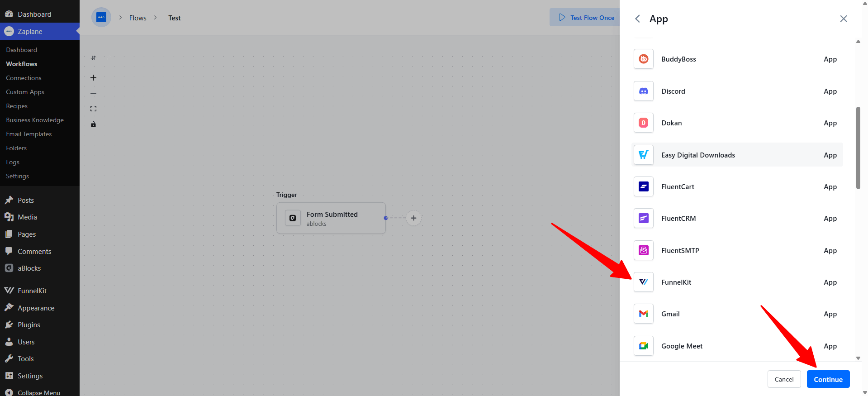Click the FunnelKit app icon in list
Image resolution: width=868 pixels, height=396 pixels.
[x=643, y=282]
